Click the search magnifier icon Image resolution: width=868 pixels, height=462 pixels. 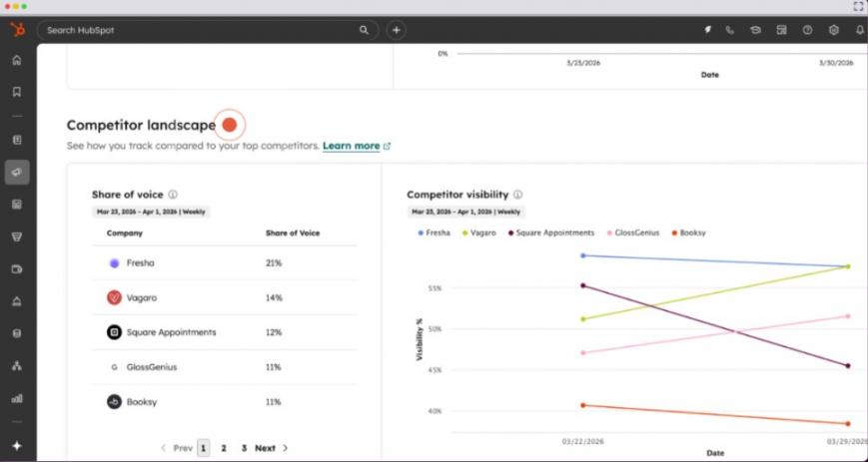click(364, 30)
